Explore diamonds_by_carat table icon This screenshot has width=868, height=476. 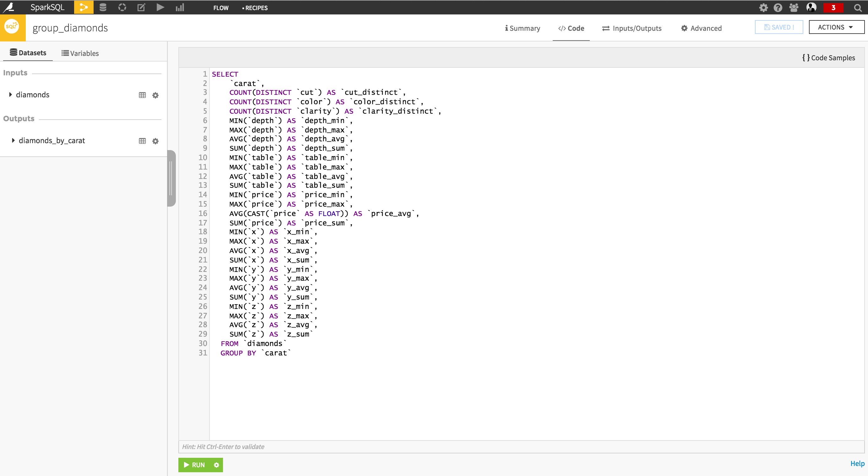(142, 141)
